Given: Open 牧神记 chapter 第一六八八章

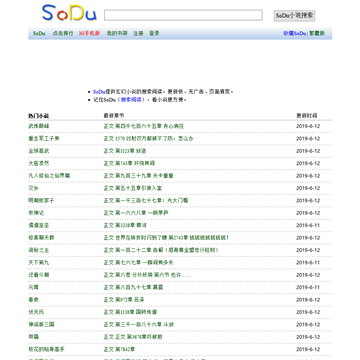Looking at the screenshot, I should click(x=135, y=213).
